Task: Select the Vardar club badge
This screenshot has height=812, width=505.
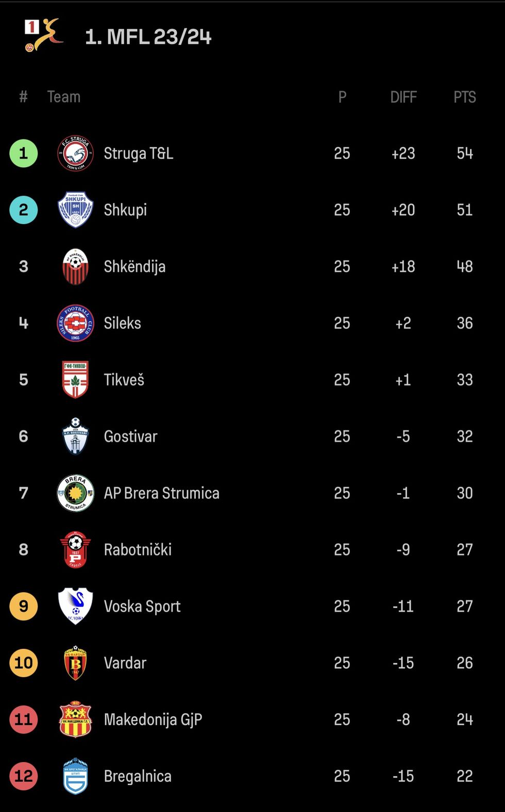Action: [x=75, y=663]
